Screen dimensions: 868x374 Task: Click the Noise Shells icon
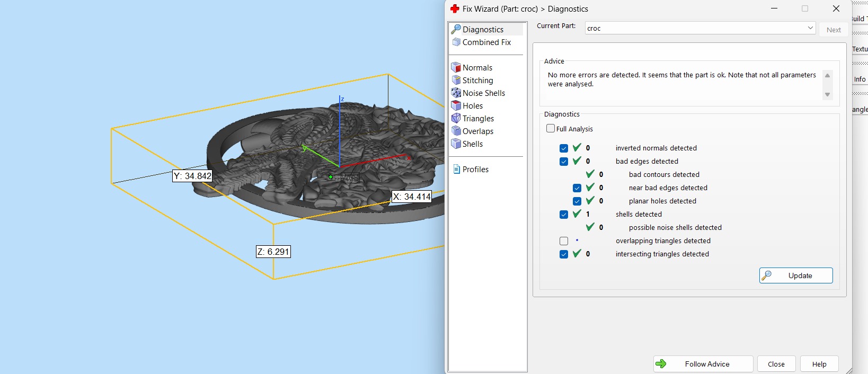pos(456,93)
